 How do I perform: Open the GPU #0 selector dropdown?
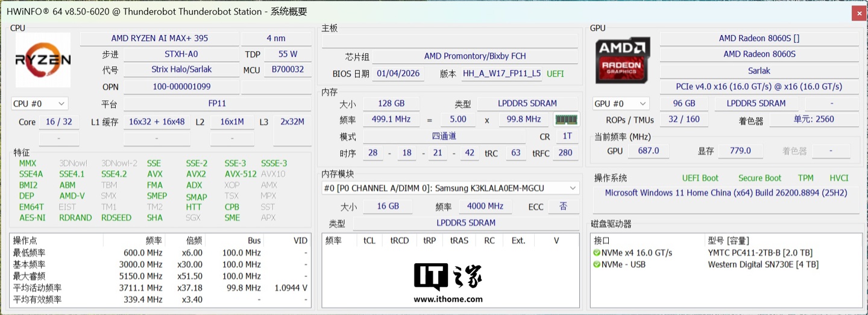[x=621, y=104]
